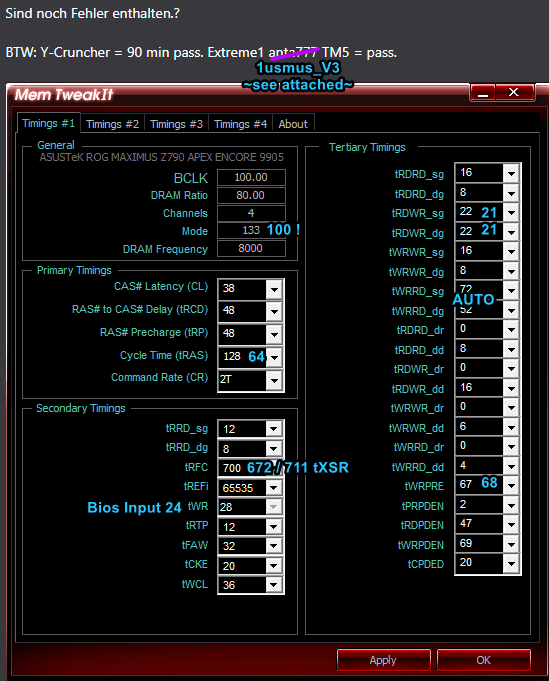Minimize the Mem TweakIt window
This screenshot has width=549, height=681.
[x=483, y=93]
